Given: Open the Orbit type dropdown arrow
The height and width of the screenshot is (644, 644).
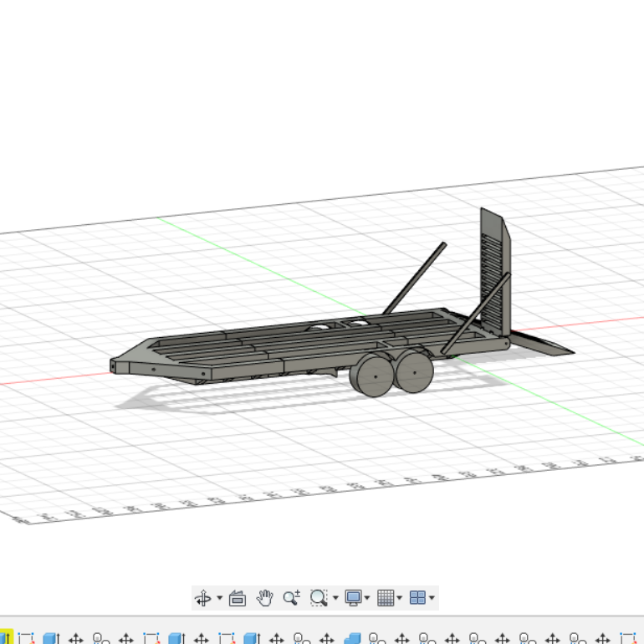Looking at the screenshot, I should [x=220, y=598].
